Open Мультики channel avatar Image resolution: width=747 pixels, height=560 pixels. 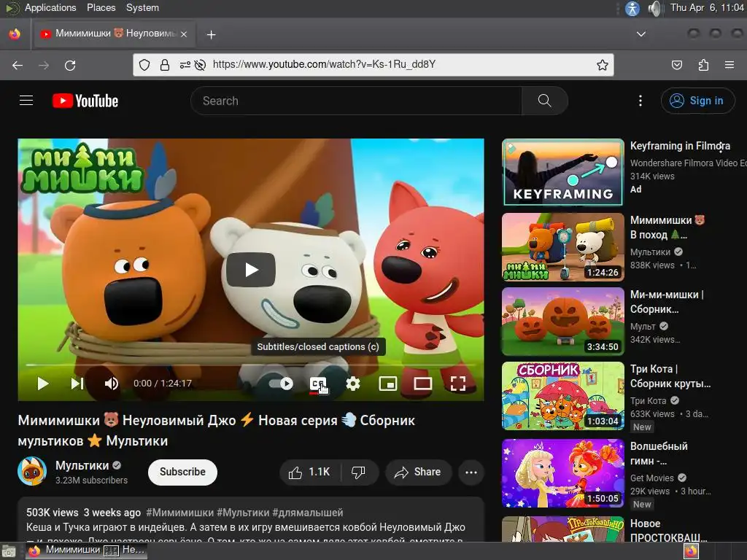pos(32,471)
